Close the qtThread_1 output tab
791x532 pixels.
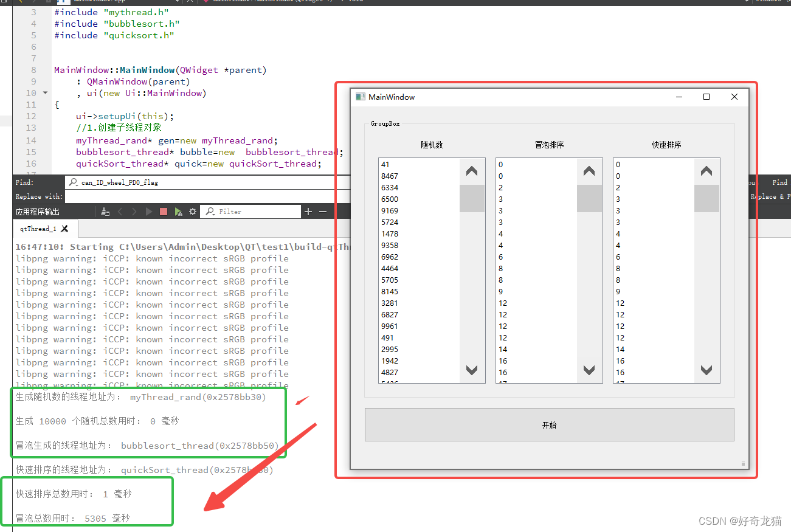64,229
